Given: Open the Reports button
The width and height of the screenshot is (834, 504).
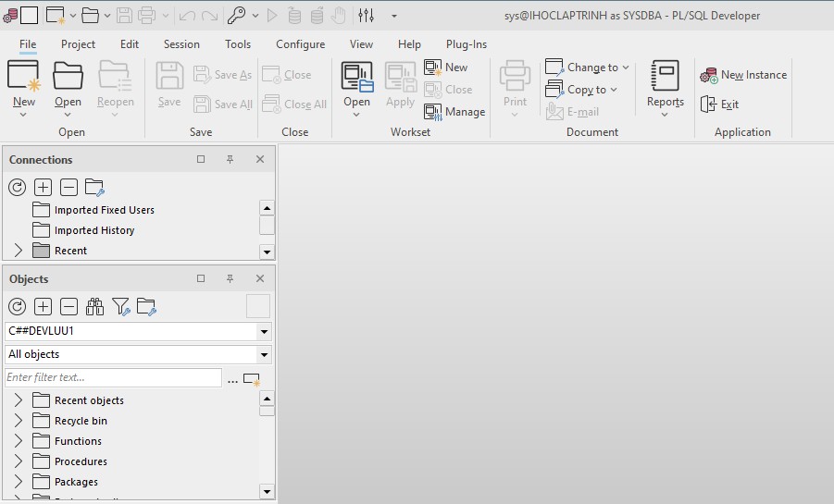Looking at the screenshot, I should coord(665,88).
